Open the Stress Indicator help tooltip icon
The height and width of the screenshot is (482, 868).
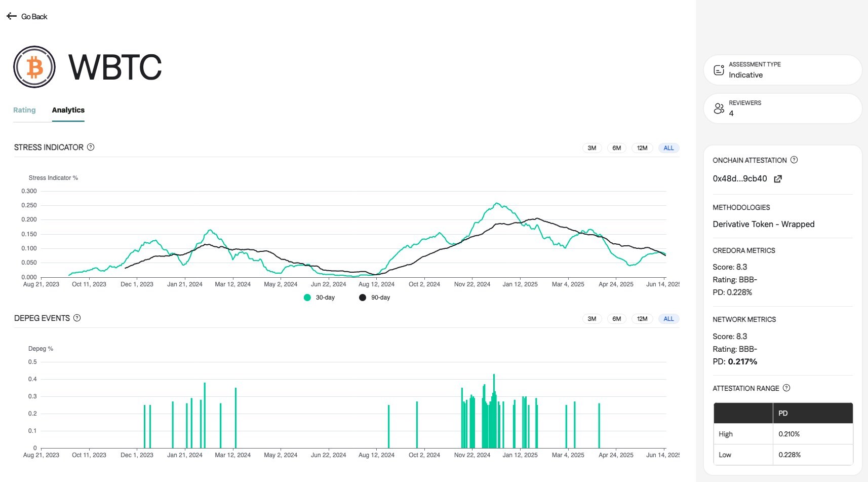91,147
